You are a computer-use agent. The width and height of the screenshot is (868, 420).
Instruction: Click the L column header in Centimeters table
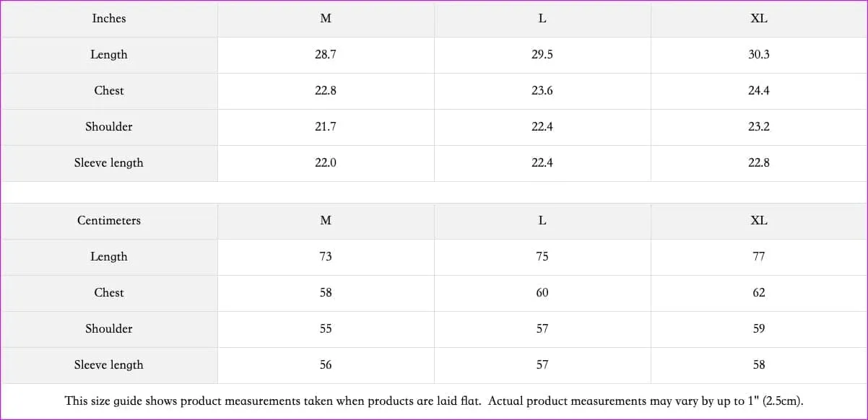pyautogui.click(x=542, y=221)
